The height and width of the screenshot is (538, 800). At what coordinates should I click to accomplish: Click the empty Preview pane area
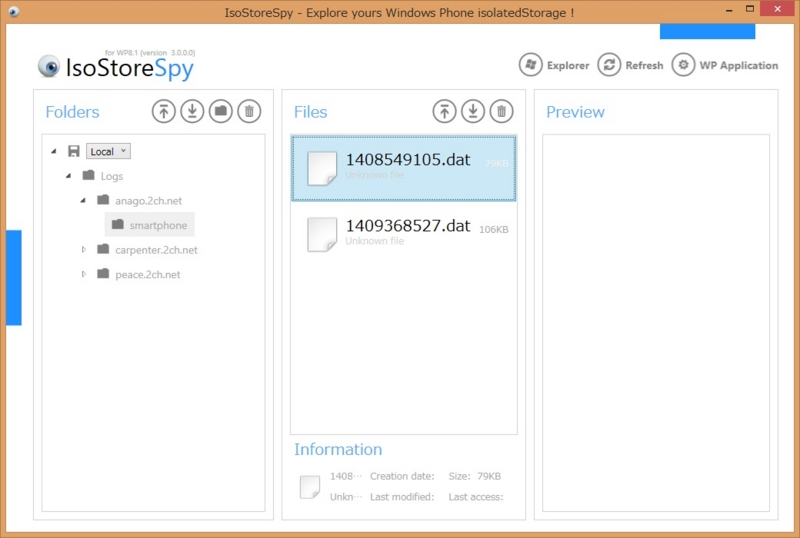pyautogui.click(x=656, y=323)
